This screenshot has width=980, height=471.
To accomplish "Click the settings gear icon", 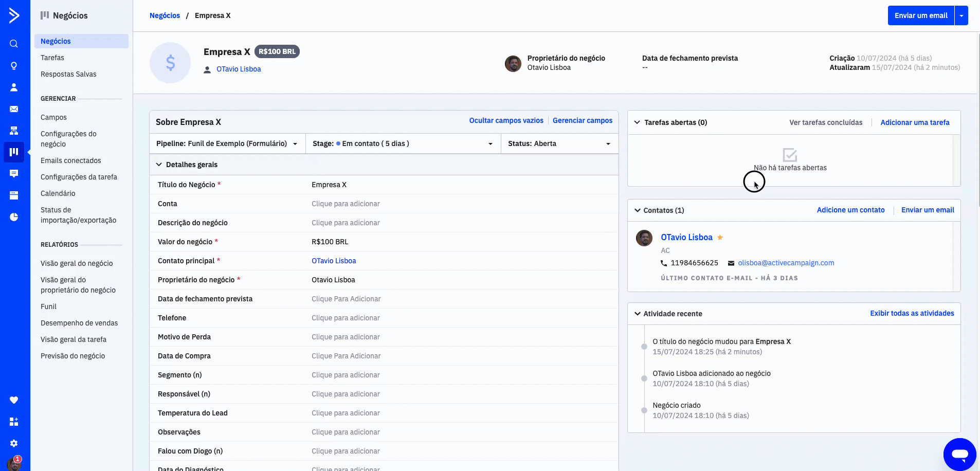I will click(14, 443).
